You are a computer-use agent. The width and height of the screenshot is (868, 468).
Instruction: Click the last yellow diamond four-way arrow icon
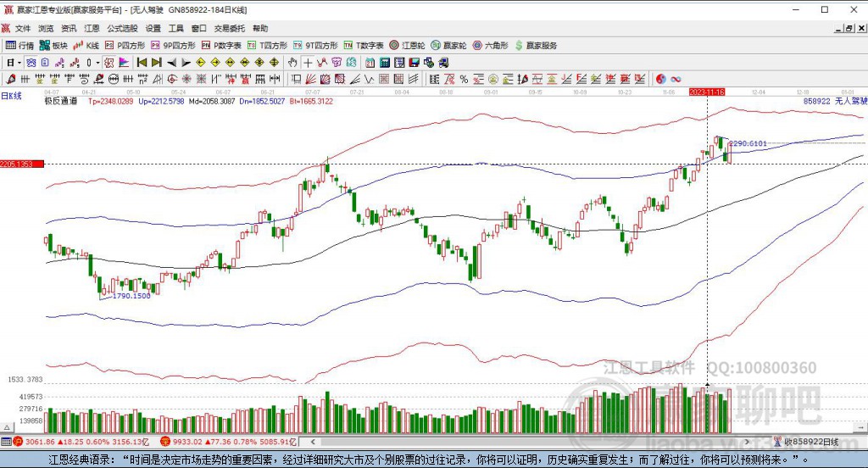tap(274, 63)
